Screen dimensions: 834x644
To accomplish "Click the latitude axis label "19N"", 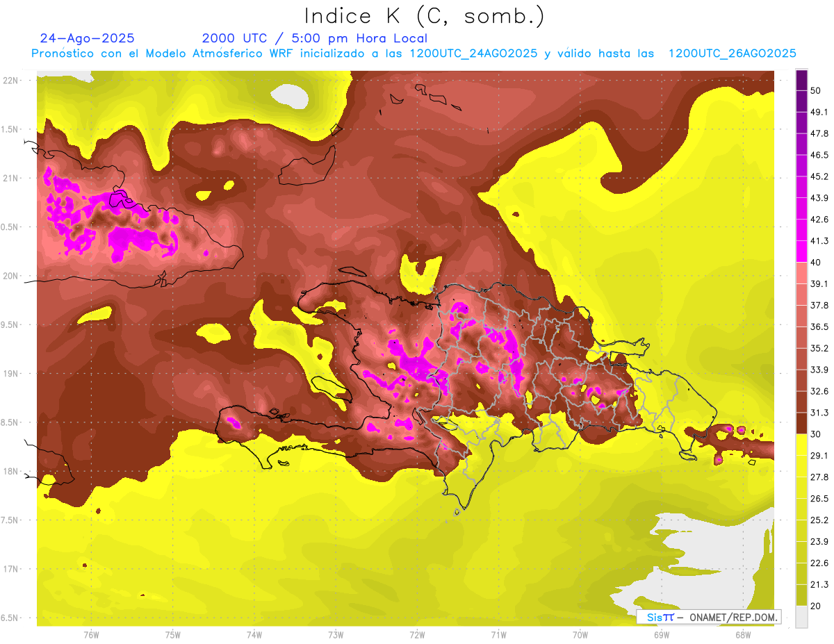I will point(10,374).
